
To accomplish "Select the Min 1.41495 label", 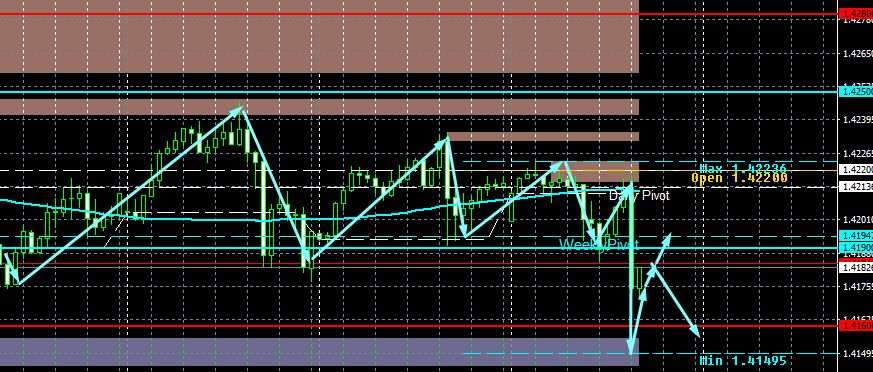I will point(743,360).
